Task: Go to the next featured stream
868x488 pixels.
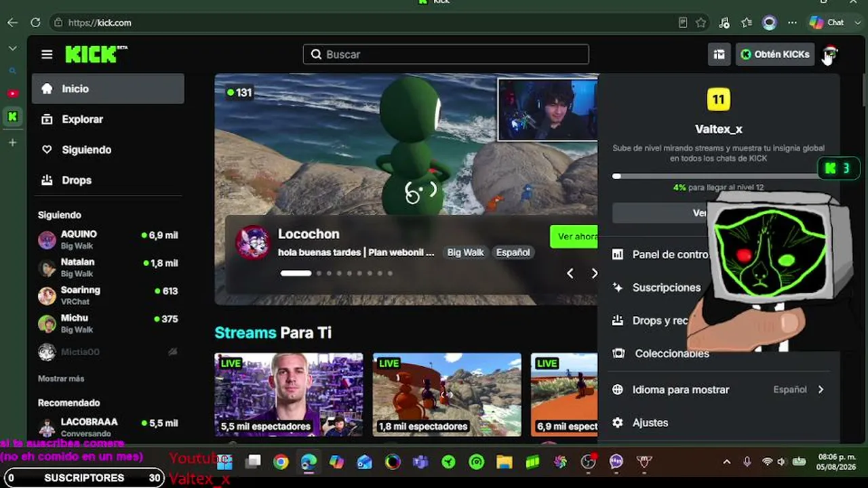Action: click(x=594, y=273)
